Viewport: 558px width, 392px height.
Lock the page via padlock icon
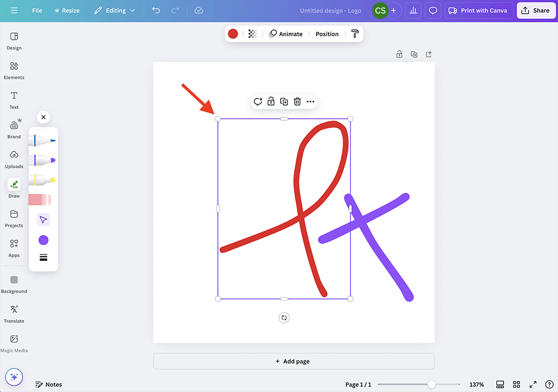coord(399,54)
